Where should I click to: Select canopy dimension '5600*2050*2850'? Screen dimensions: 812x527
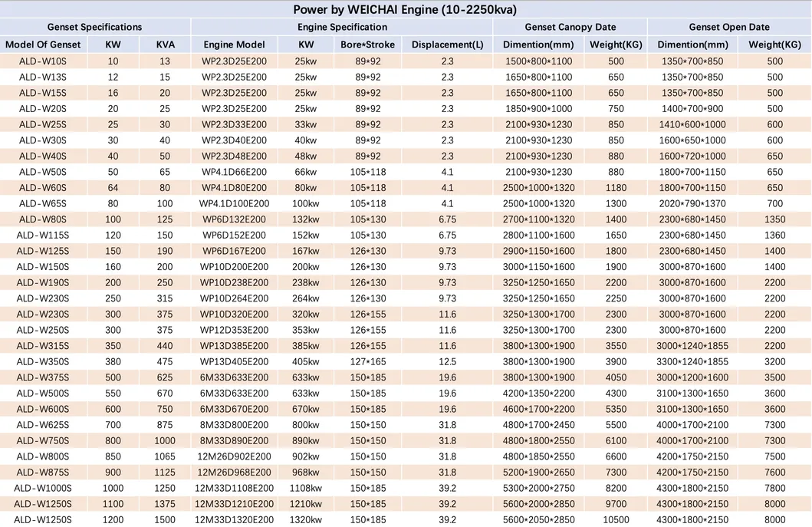point(538,520)
